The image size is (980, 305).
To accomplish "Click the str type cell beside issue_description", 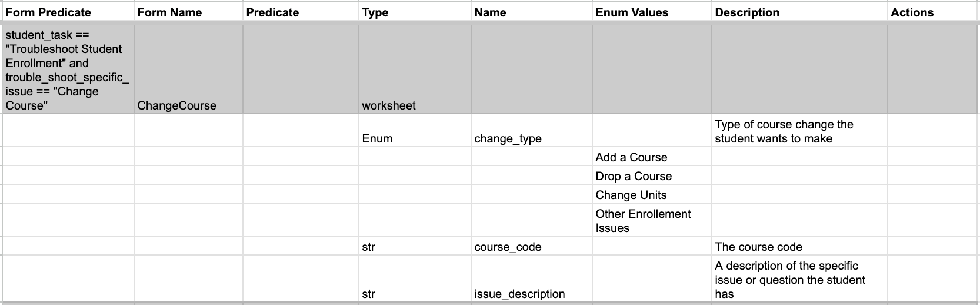I will (x=368, y=294).
